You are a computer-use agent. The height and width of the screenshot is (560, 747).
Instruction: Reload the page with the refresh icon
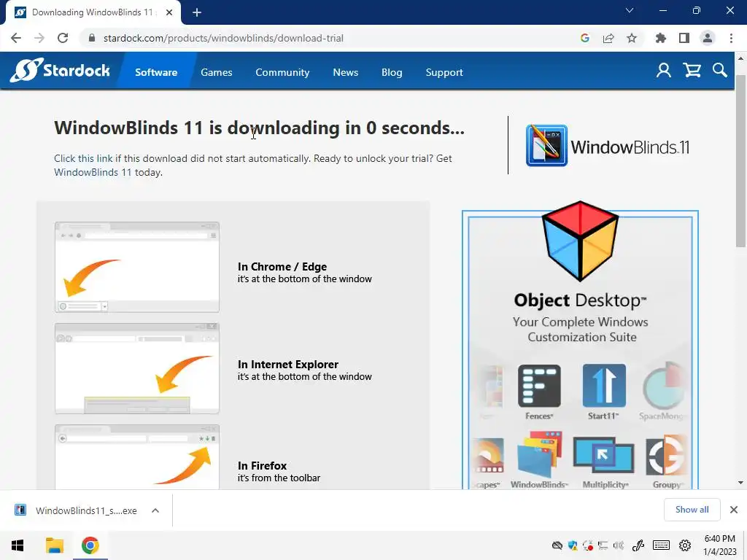point(63,38)
